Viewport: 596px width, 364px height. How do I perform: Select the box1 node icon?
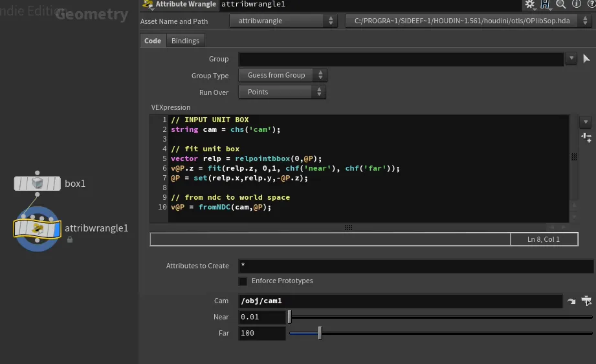point(37,184)
